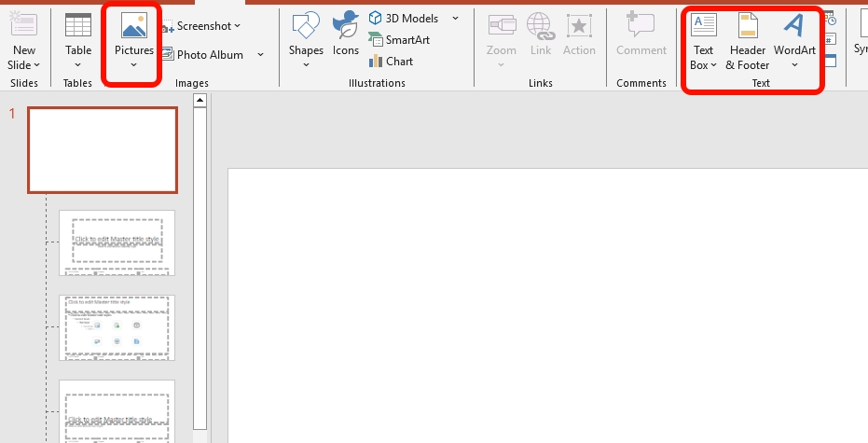Click the Action button
Viewport: 868px width, 443px height.
pos(579,35)
